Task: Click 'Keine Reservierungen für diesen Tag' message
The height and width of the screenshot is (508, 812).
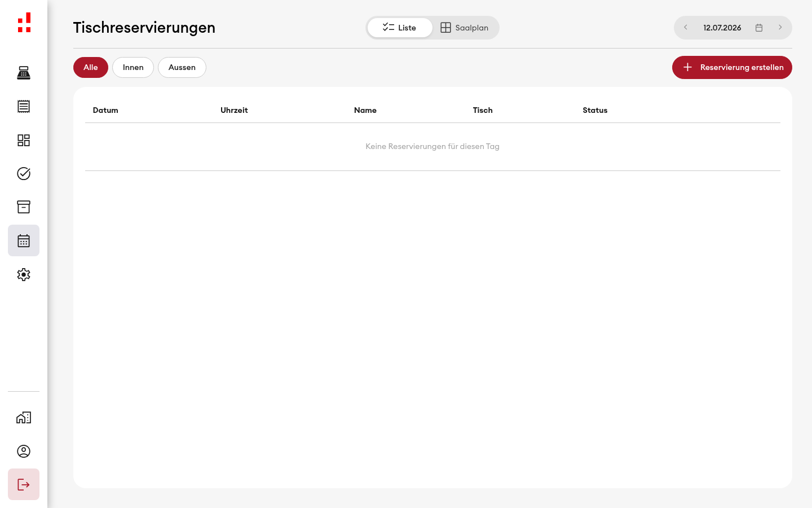Action: tap(433, 146)
